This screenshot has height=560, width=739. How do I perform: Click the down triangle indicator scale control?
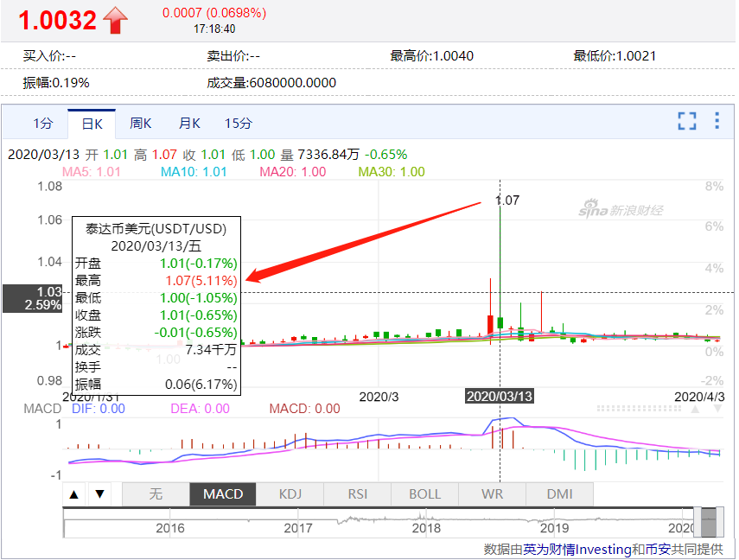pos(100,494)
